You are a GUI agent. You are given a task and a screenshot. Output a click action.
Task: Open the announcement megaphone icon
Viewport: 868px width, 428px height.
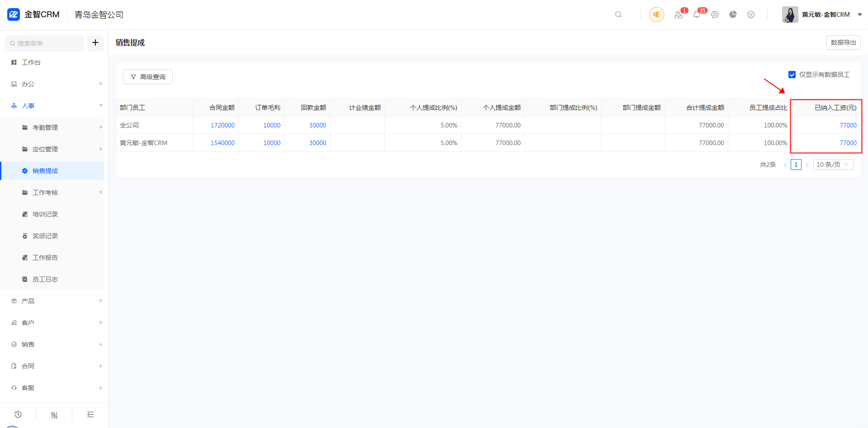point(656,14)
